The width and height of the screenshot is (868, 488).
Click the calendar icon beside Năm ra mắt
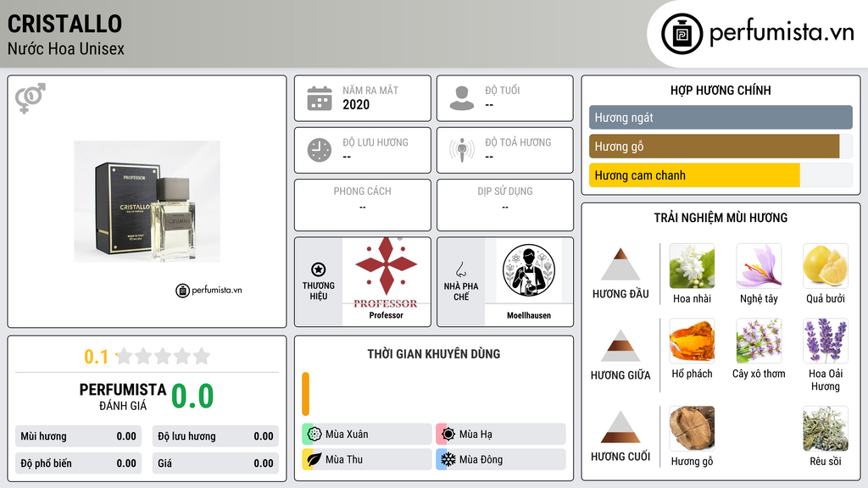tap(320, 98)
